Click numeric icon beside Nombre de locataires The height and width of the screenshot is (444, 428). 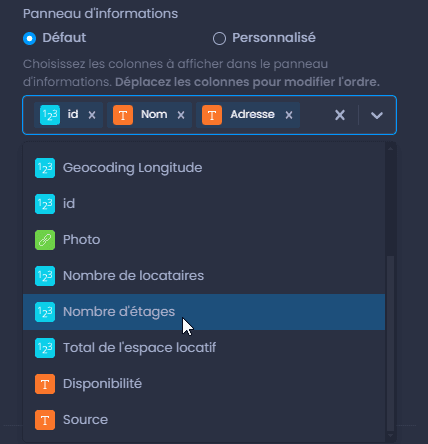[x=45, y=276]
